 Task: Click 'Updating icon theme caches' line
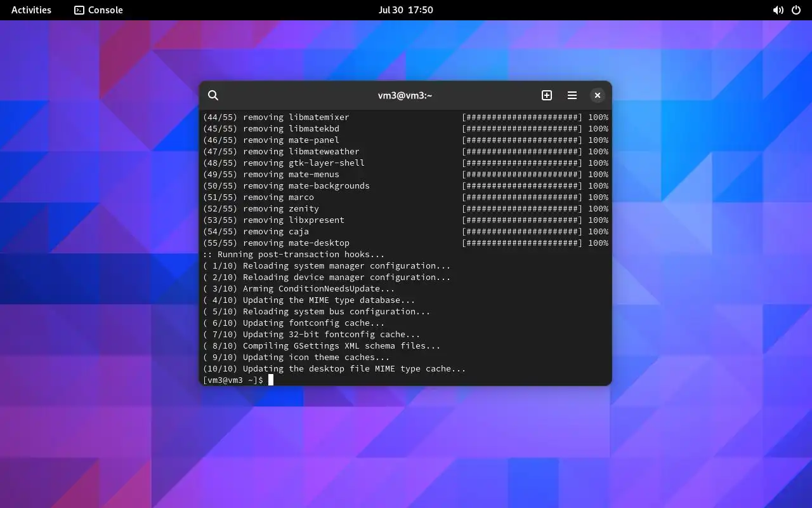tap(296, 357)
